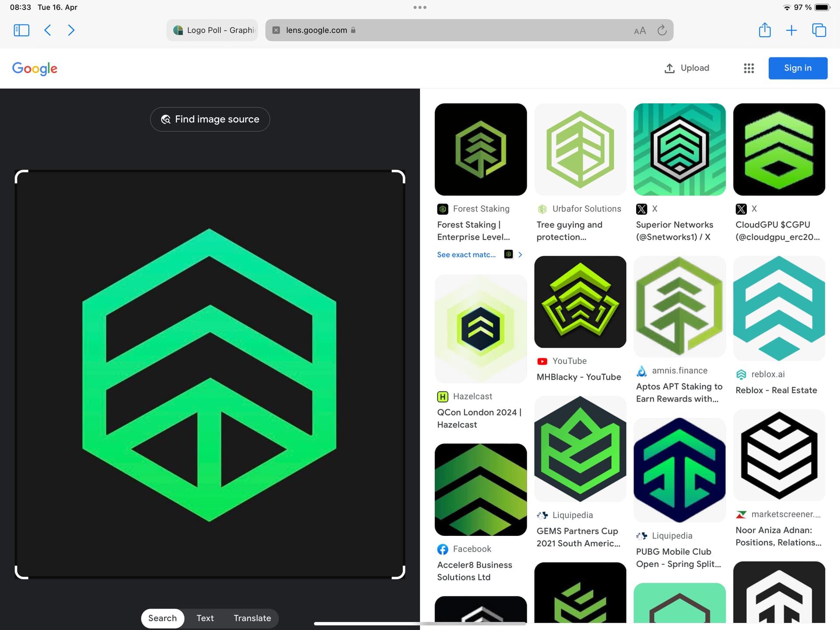The height and width of the screenshot is (630, 840).
Task: Click the Sign in button
Action: coord(798,68)
